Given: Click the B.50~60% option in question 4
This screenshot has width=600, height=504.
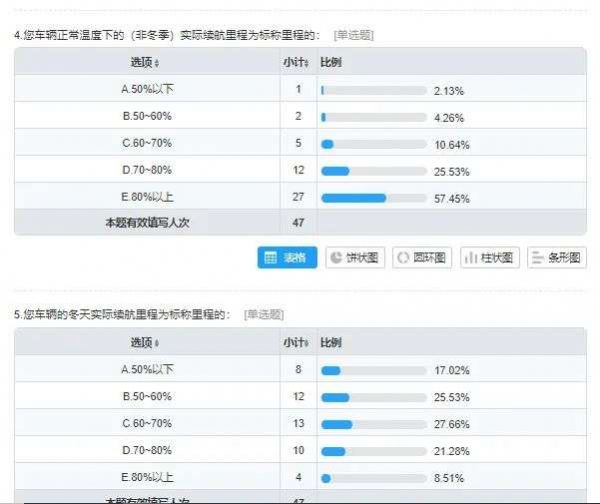Looking at the screenshot, I should (147, 116).
